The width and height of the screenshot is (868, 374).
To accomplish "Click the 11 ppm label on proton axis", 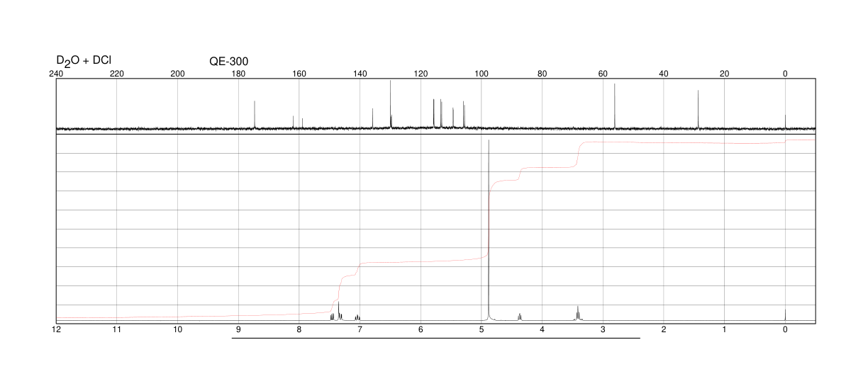I will (x=117, y=330).
